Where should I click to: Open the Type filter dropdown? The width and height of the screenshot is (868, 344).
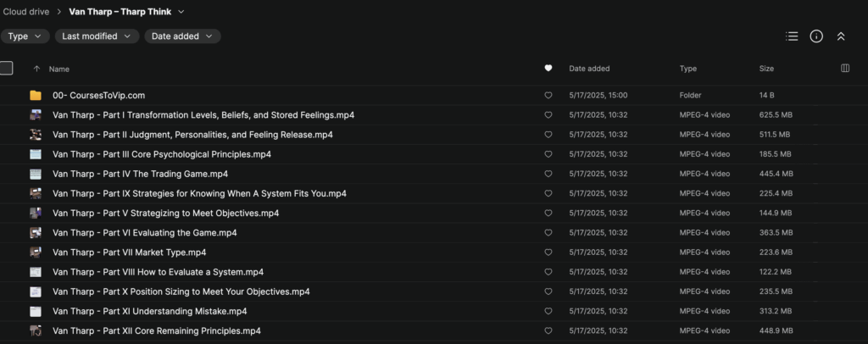25,36
